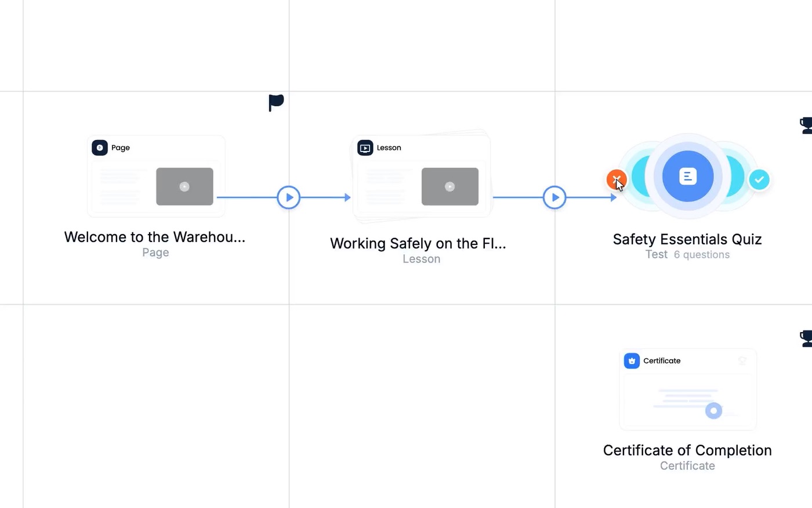The height and width of the screenshot is (508, 812).
Task: Click play connector between Lesson and Quiz
Action: tap(554, 197)
